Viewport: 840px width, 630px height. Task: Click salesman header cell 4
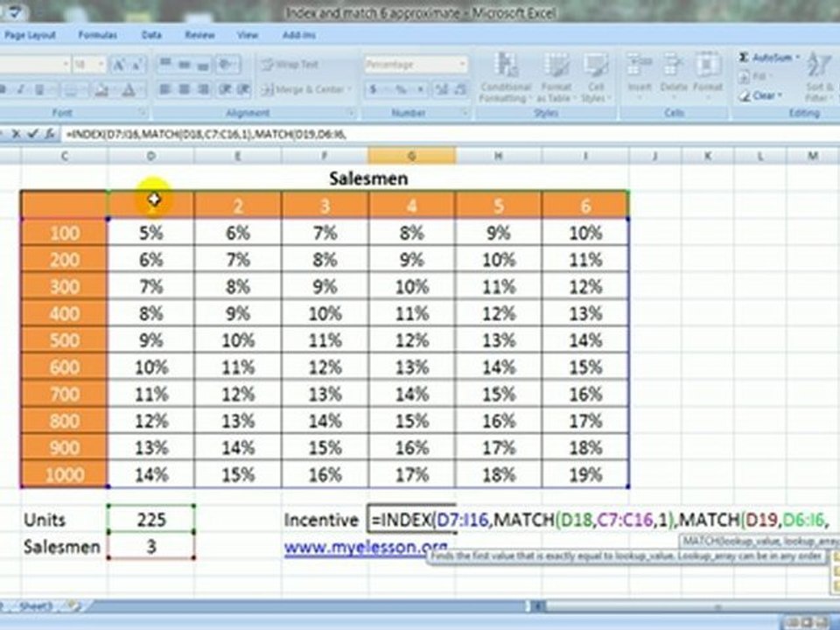coord(411,205)
